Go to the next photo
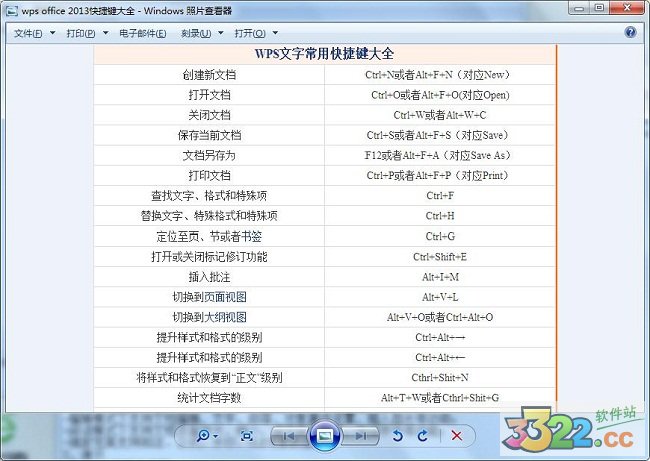The height and width of the screenshot is (461, 650). (x=361, y=436)
